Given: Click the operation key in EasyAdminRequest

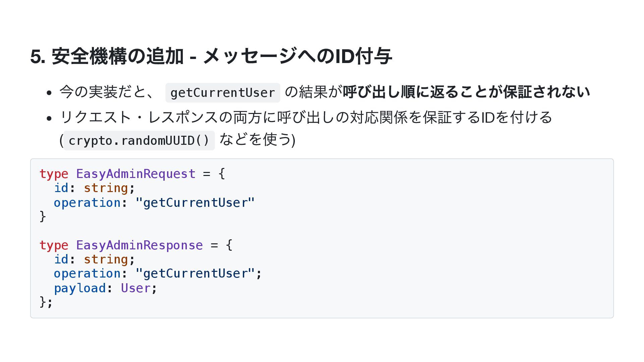Looking at the screenshot, I should pyautogui.click(x=87, y=202).
